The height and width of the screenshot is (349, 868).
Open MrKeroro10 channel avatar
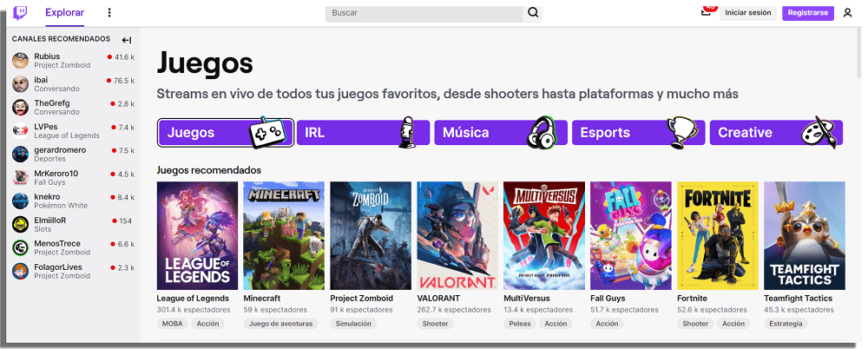pyautogui.click(x=21, y=177)
